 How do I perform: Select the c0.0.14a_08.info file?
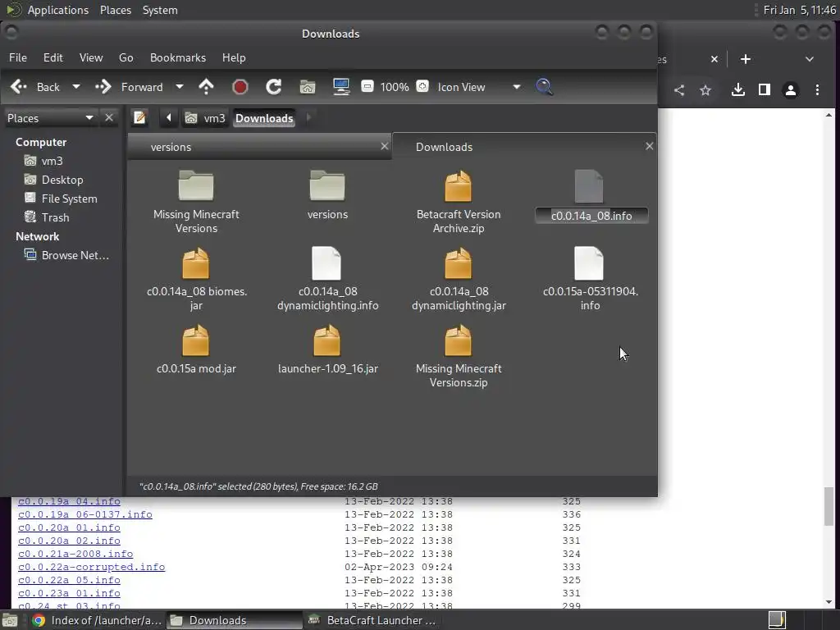[x=591, y=196]
